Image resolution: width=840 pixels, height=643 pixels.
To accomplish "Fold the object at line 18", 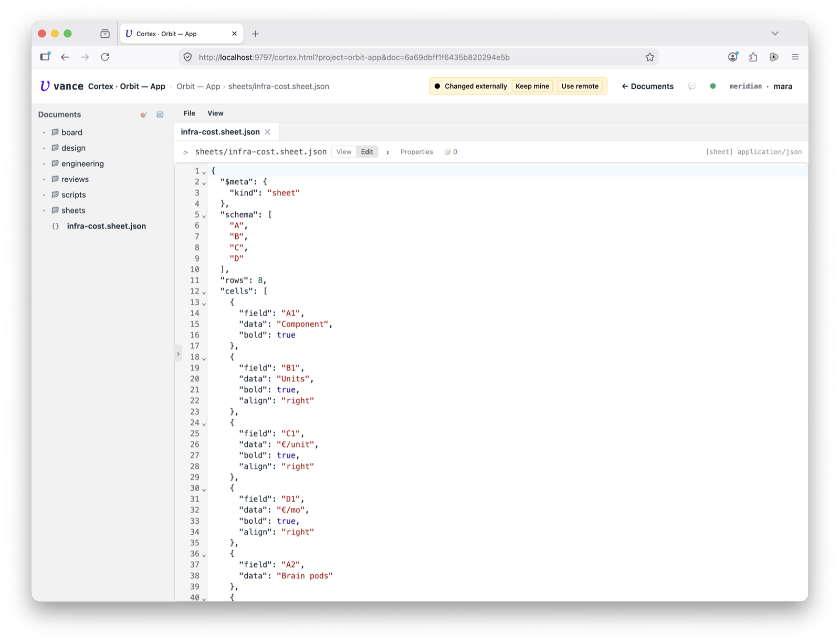I will click(204, 358).
